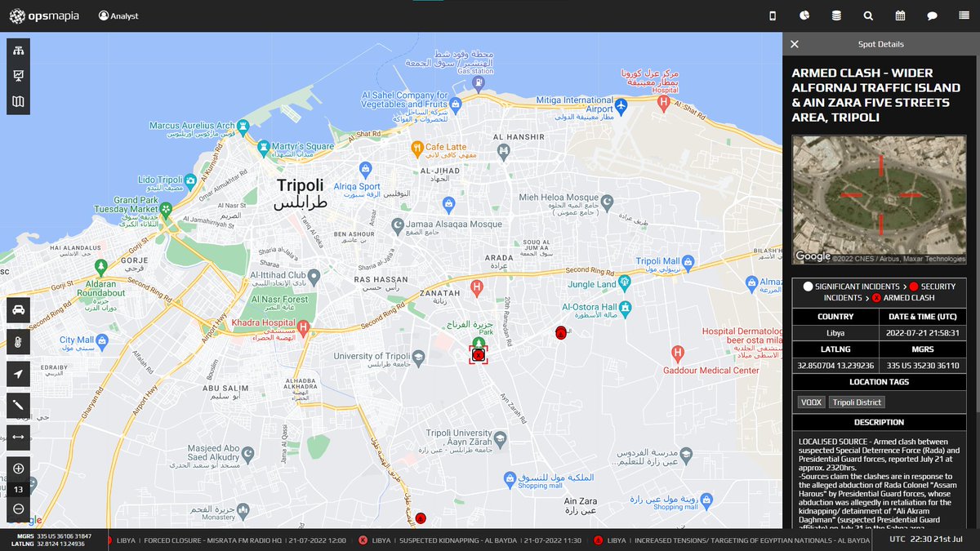This screenshot has height=551, width=980.
Task: Open the pie chart analytics icon
Action: 804,16
